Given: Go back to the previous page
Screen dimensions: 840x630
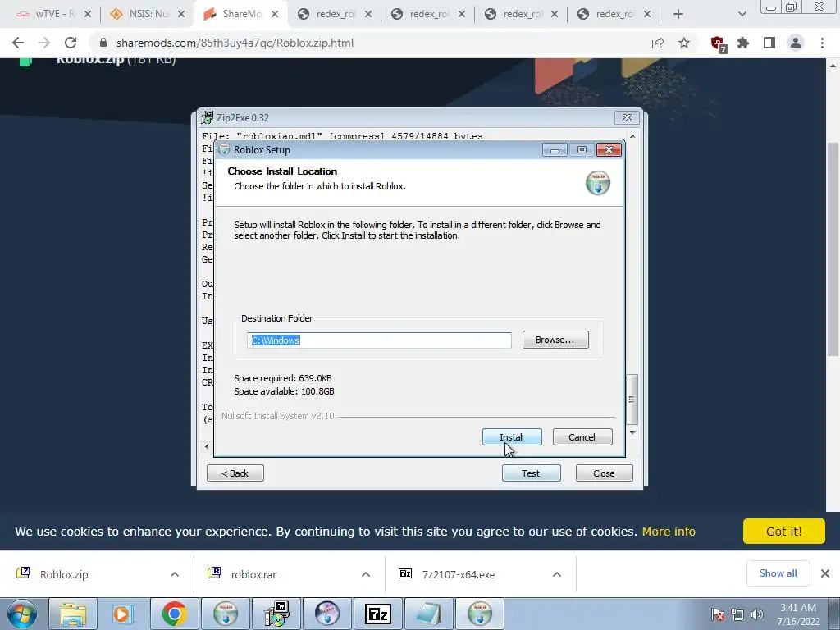Looking at the screenshot, I should (18, 43).
